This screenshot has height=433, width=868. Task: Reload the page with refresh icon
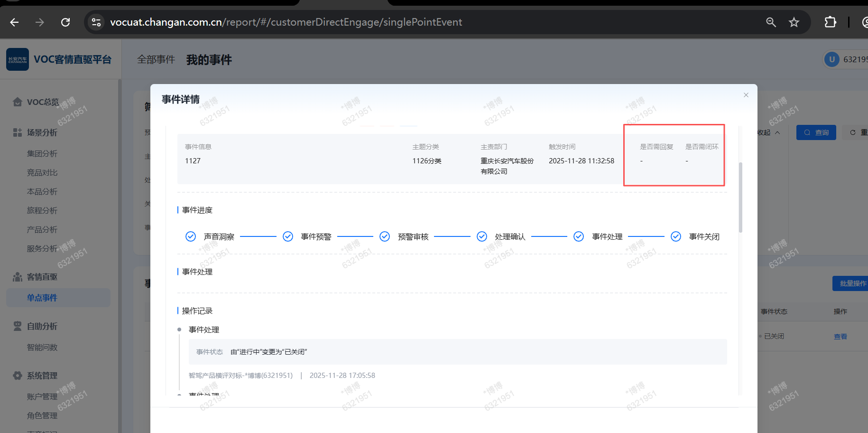click(65, 22)
